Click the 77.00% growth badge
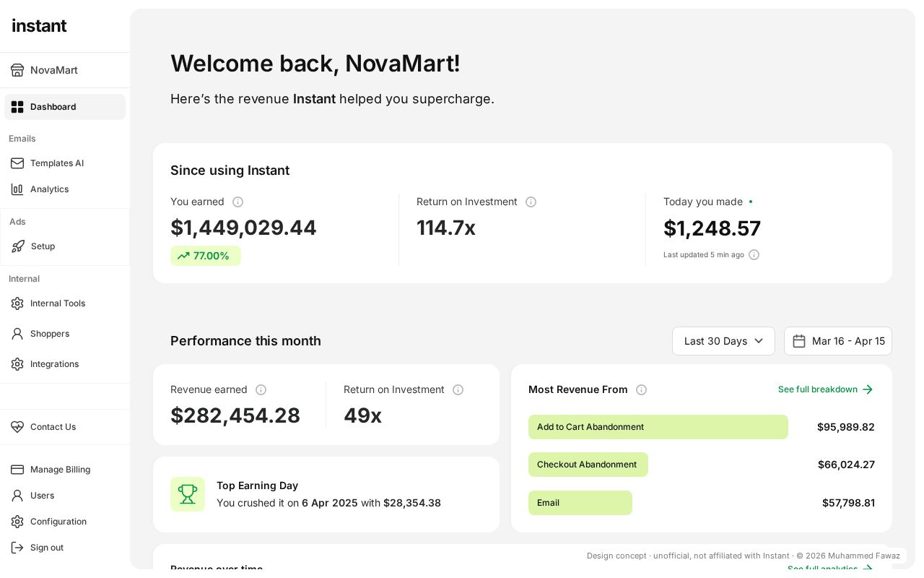 [206, 256]
